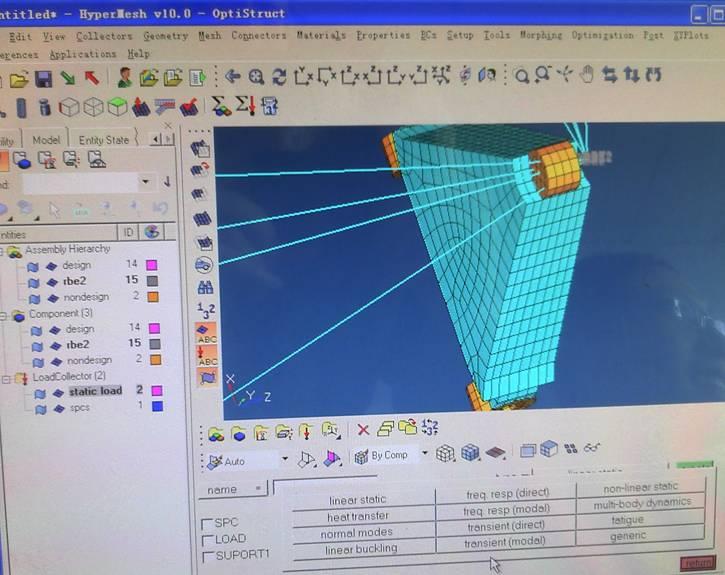725x575 pixels.
Task: Click the ID column header in browser
Action: click(129, 232)
